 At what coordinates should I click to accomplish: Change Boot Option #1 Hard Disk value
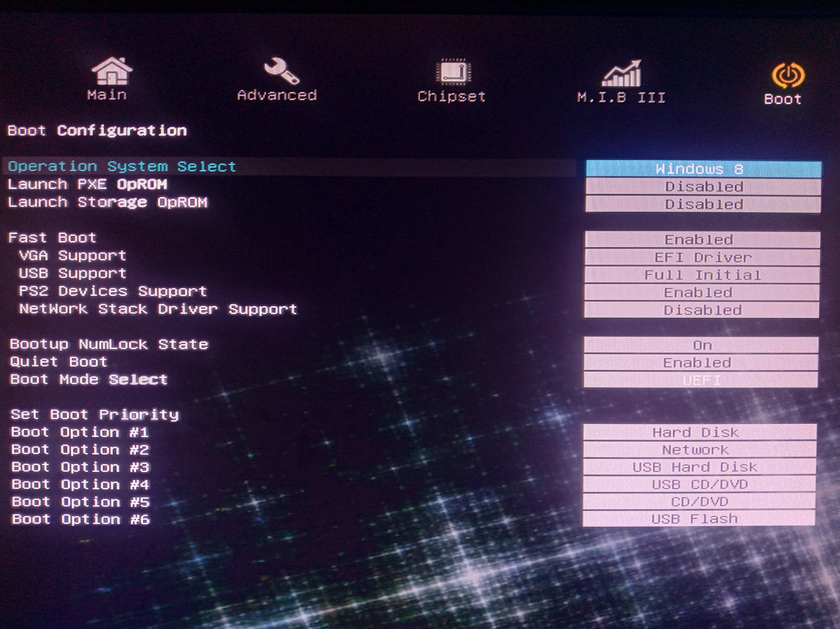point(699,433)
